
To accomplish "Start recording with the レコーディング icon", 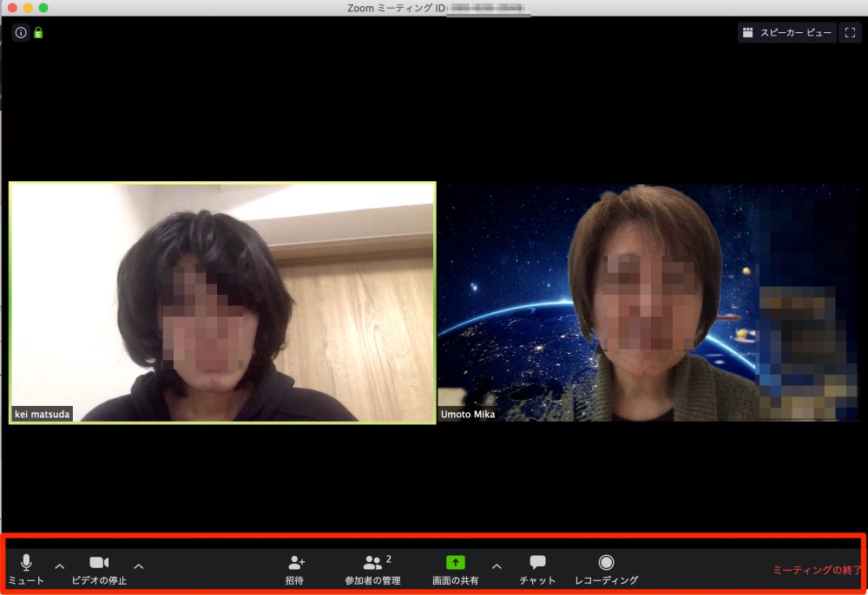I will 606,564.
